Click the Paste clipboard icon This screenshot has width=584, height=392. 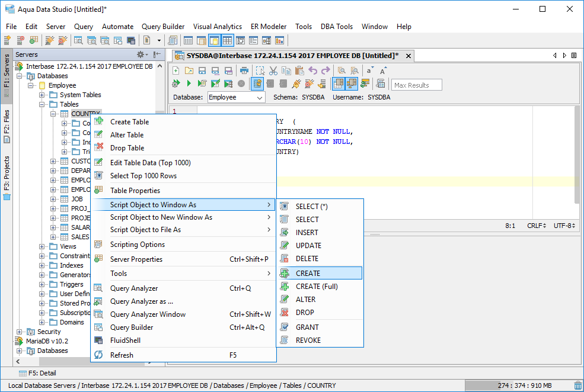click(299, 70)
